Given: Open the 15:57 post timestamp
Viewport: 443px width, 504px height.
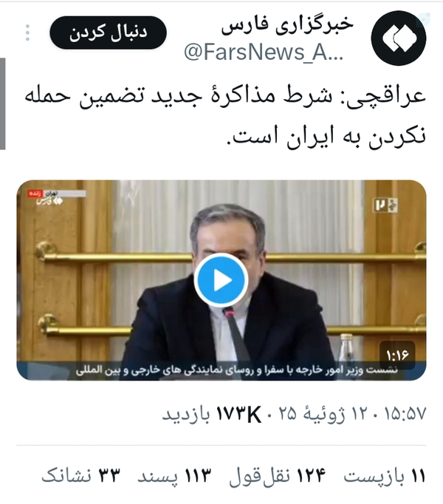Looking at the screenshot, I should coord(405,414).
